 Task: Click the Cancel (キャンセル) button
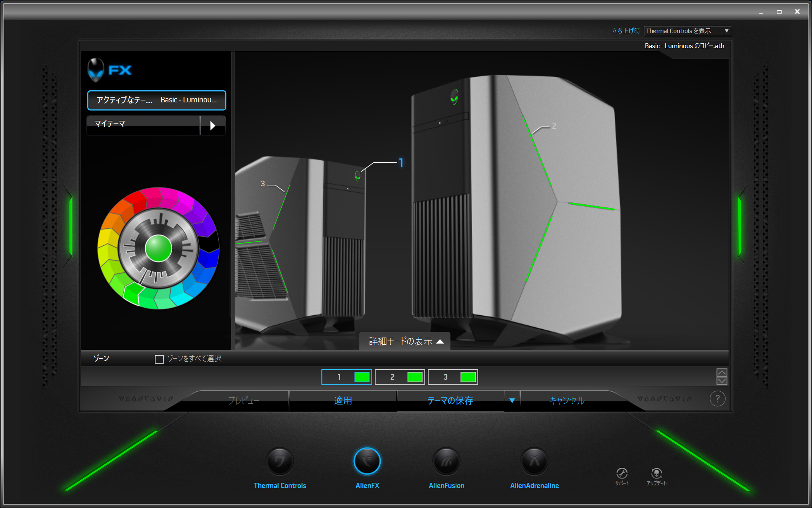[567, 401]
